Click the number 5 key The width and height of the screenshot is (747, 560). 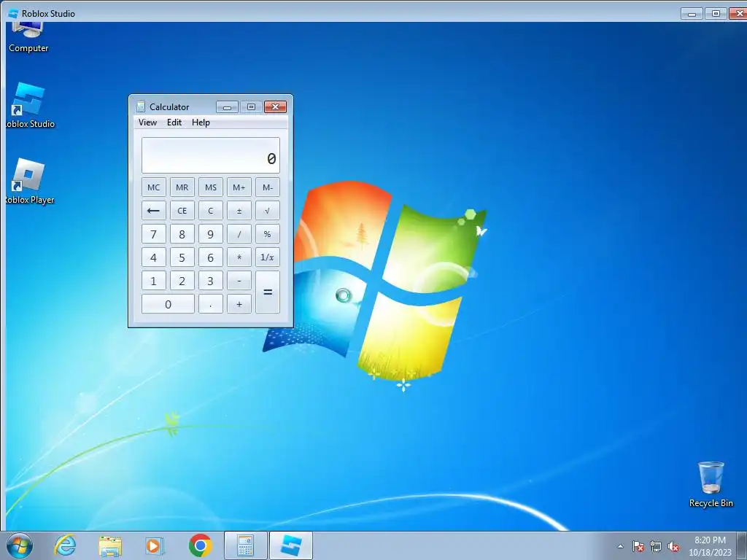click(x=182, y=257)
